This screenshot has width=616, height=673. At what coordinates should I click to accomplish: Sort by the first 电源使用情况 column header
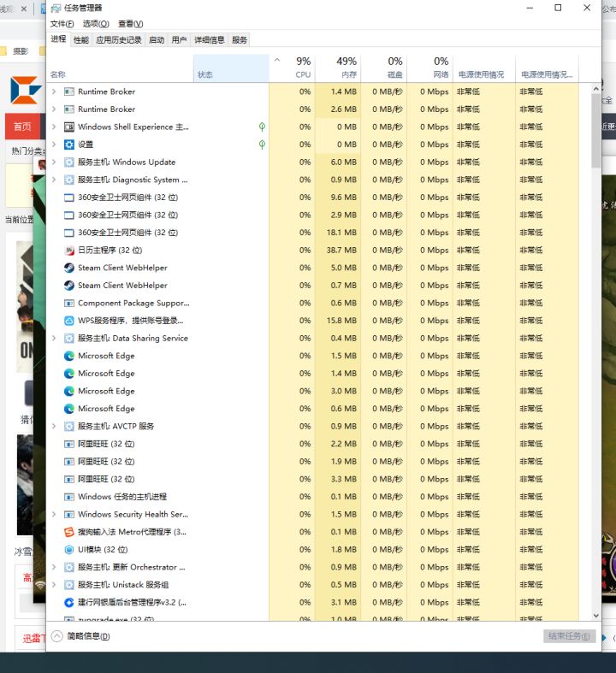coord(484,68)
